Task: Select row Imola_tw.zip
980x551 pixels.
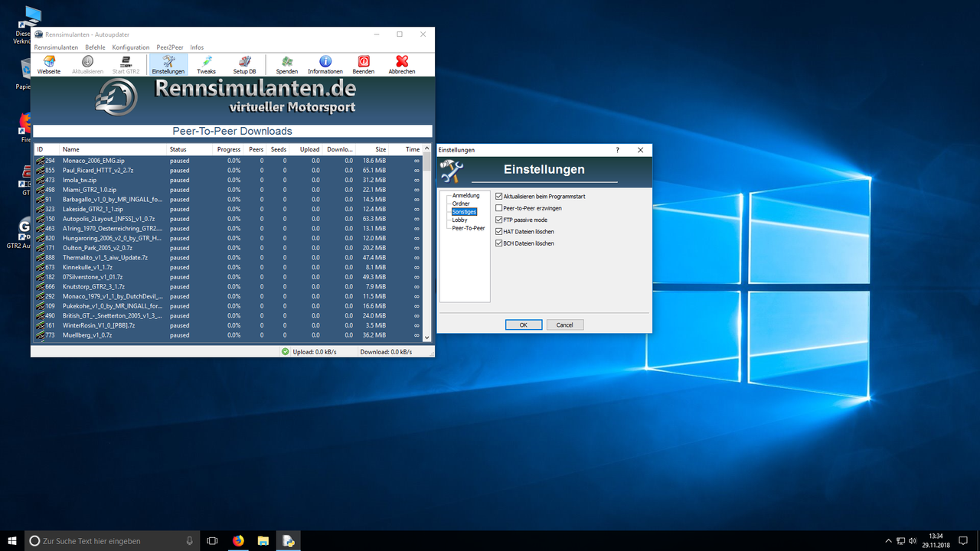Action: tap(228, 180)
